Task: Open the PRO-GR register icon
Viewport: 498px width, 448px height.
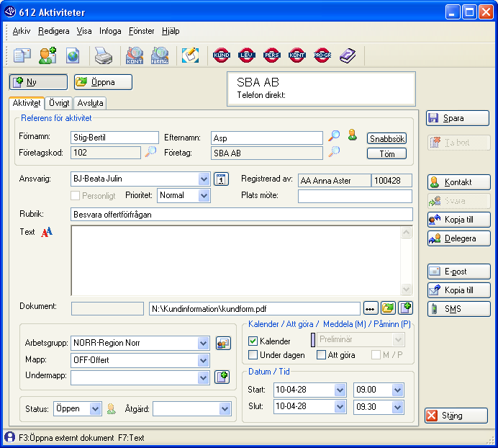Action: point(322,55)
